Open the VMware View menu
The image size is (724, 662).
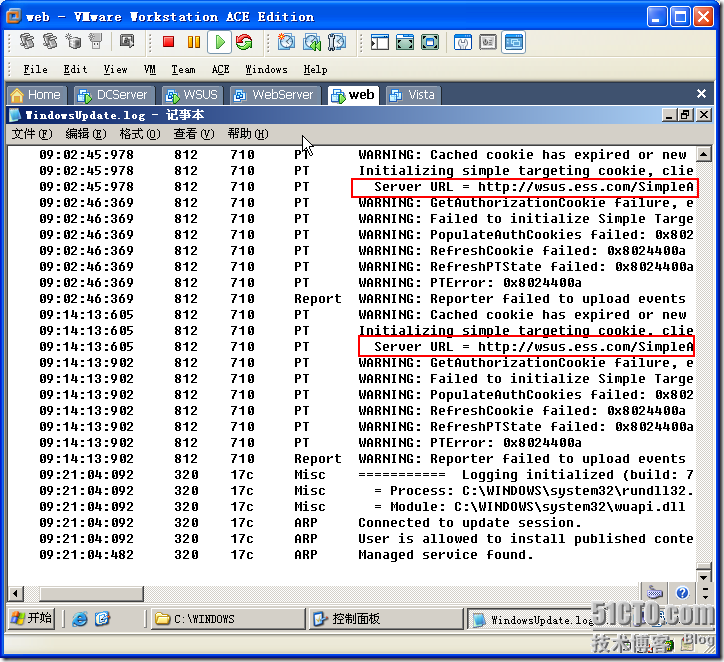click(x=115, y=70)
